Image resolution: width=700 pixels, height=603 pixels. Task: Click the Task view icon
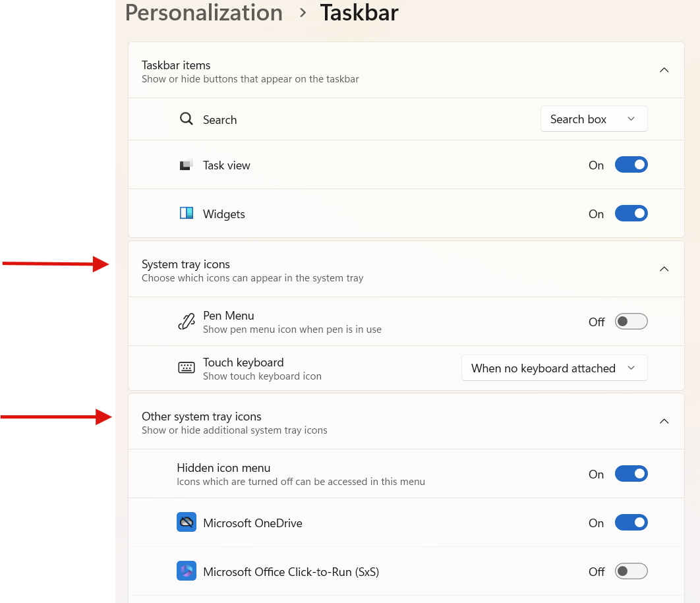pyautogui.click(x=187, y=165)
